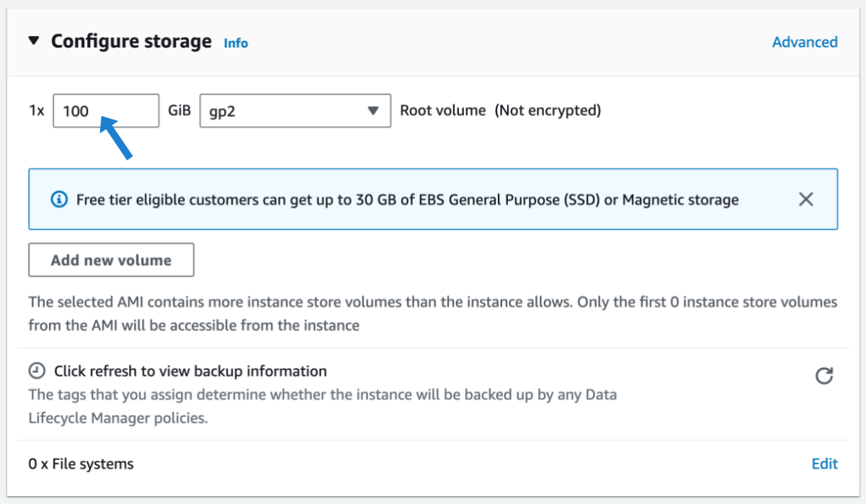Edit the file systems configuration
Image resolution: width=866 pixels, height=504 pixels.
824,464
